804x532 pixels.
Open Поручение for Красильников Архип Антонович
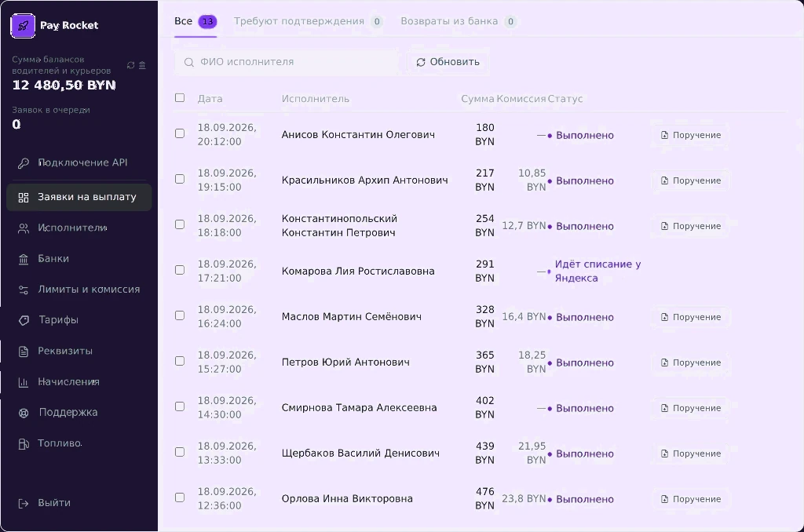pyautogui.click(x=691, y=181)
